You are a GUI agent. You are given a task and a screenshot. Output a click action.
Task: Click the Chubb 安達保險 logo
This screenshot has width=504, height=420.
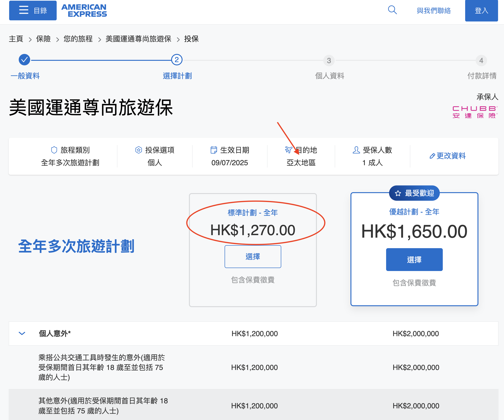click(x=475, y=112)
